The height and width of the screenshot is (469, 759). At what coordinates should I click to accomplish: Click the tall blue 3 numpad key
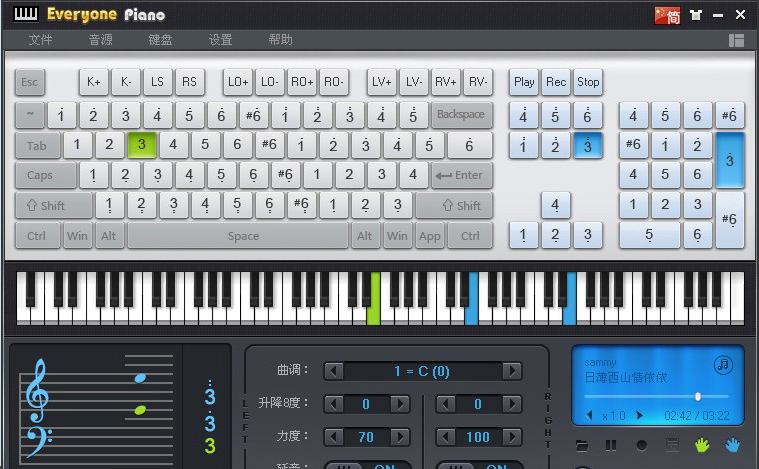pos(729,160)
